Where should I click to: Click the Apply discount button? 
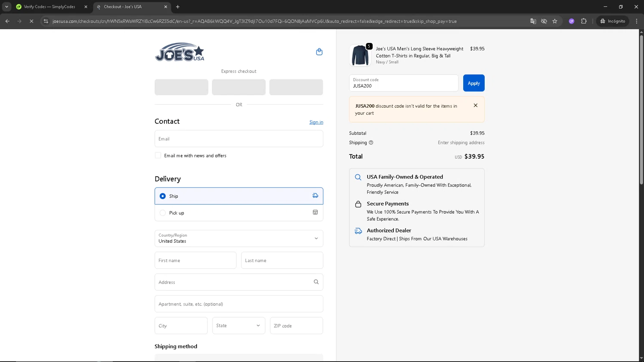pyautogui.click(x=474, y=83)
